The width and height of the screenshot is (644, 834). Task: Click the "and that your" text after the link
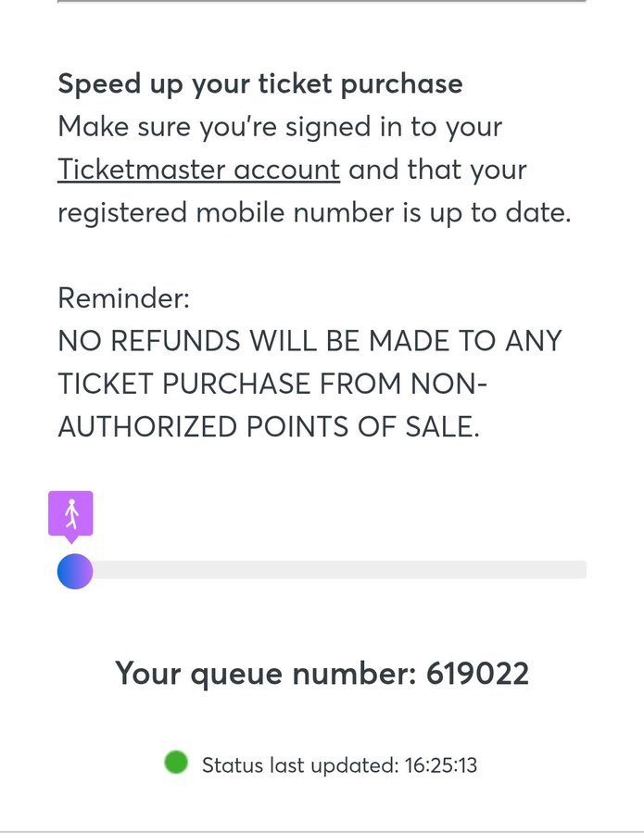click(x=437, y=171)
